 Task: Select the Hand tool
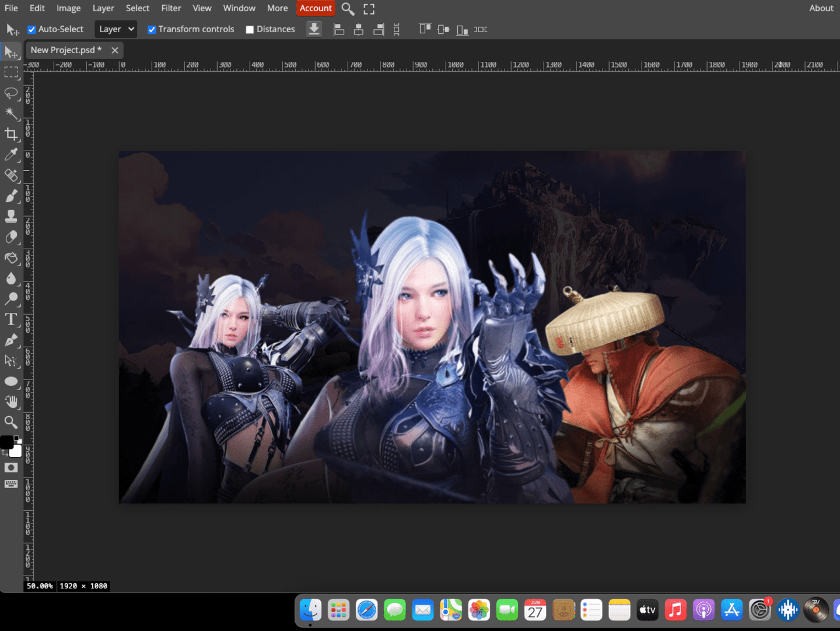pyautogui.click(x=11, y=402)
